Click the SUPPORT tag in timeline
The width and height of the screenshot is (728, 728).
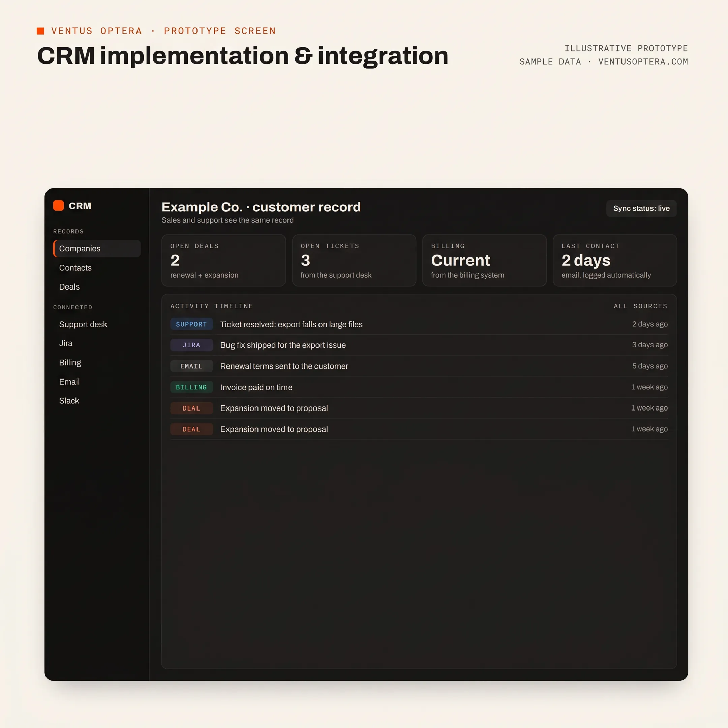[x=191, y=324]
